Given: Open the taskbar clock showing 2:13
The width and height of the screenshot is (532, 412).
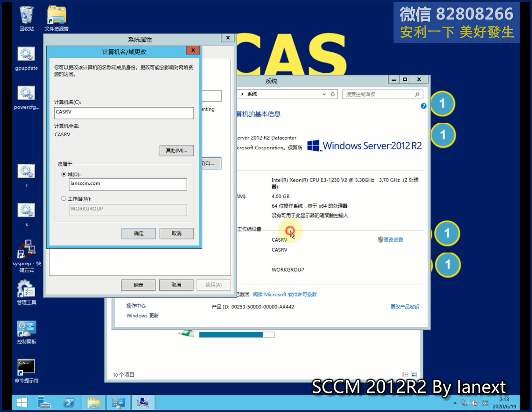Looking at the screenshot, I should pos(504,403).
